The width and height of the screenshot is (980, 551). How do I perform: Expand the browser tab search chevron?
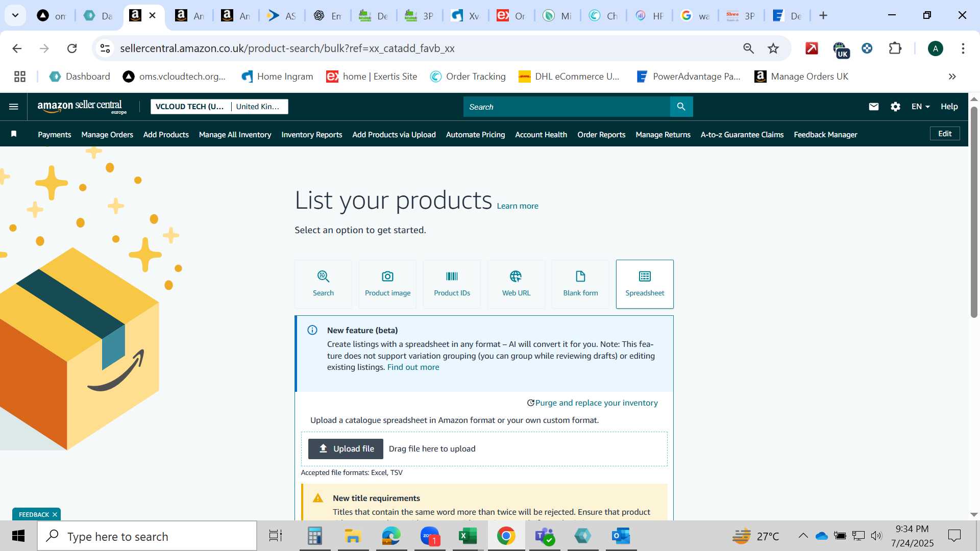[15, 15]
